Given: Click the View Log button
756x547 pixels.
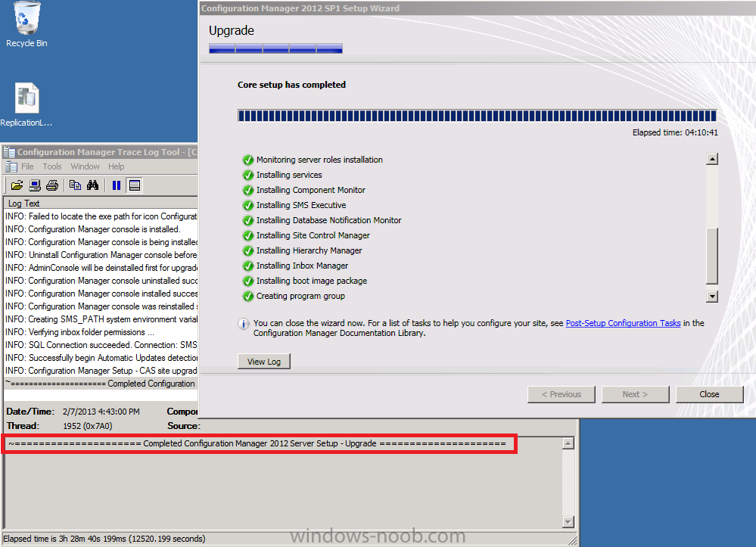Looking at the screenshot, I should 264,362.
